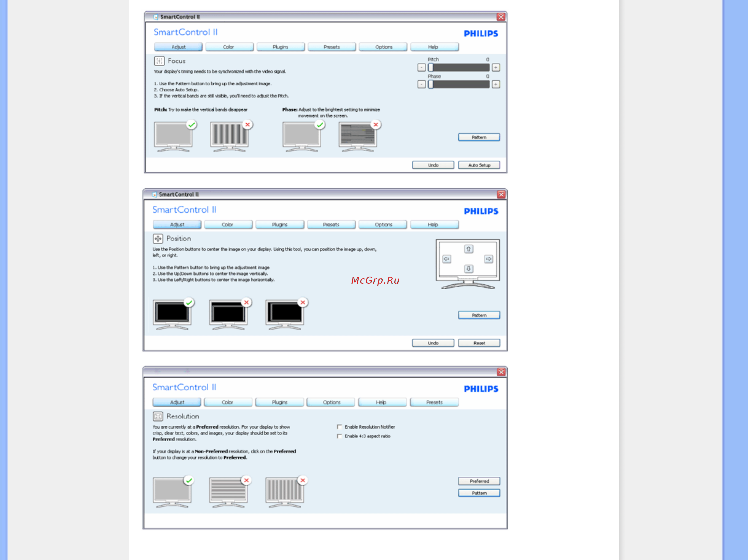Enable Resolution Notifier checkbox
748x560 pixels.
click(x=340, y=427)
